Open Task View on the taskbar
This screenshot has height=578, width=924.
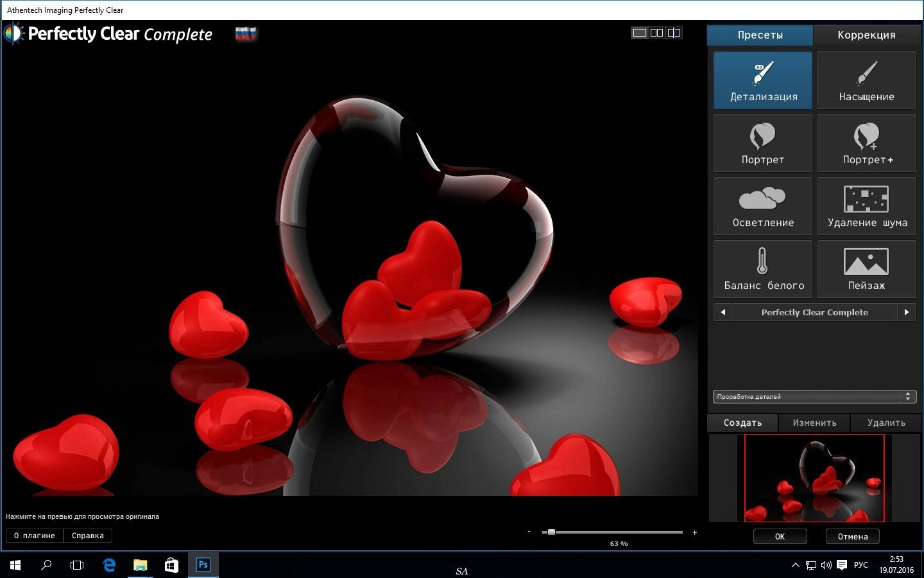point(77,565)
